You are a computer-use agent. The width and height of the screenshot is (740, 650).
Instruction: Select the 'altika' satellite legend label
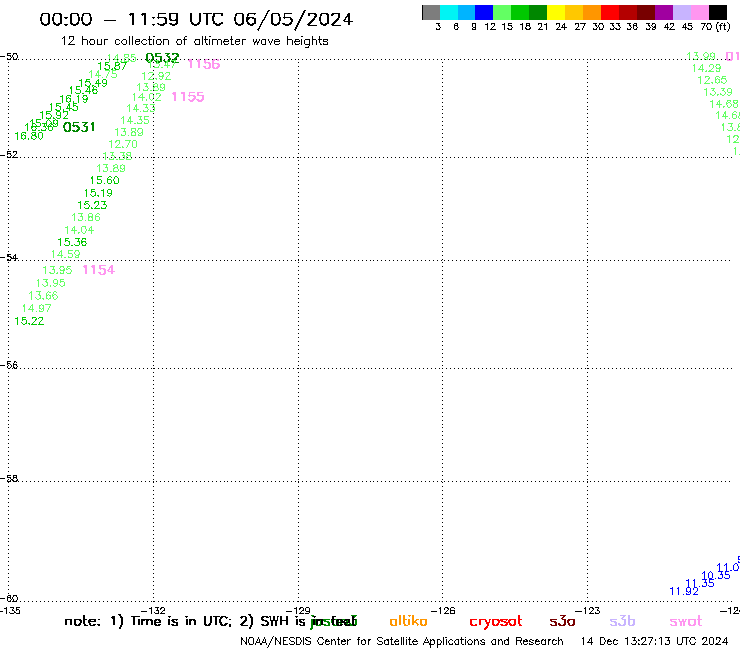click(x=408, y=621)
